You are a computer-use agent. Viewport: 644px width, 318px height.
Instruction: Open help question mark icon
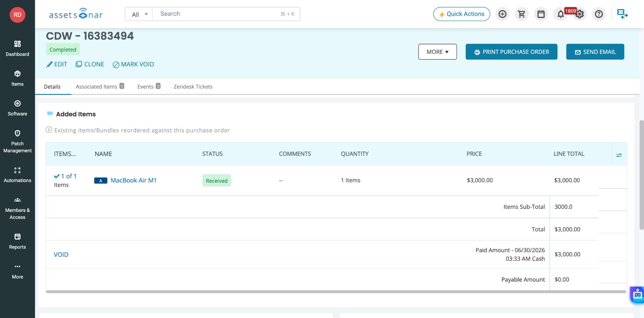coord(599,14)
